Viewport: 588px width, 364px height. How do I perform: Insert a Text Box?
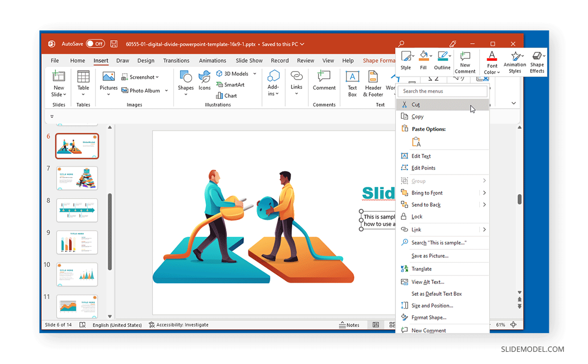tap(352, 83)
